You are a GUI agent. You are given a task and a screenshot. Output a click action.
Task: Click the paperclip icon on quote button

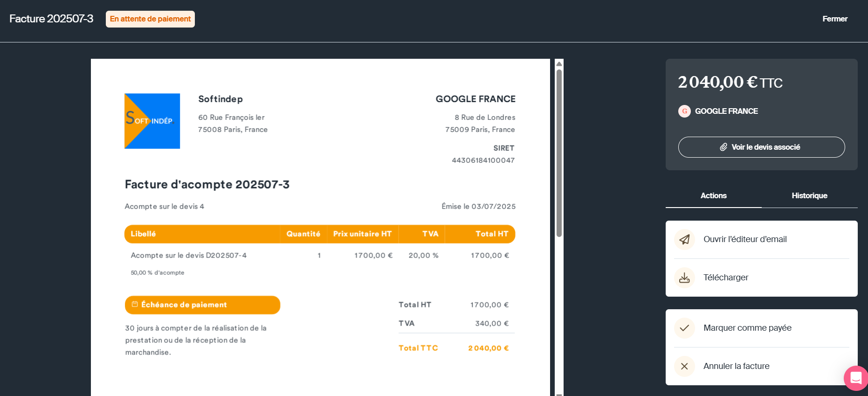click(x=723, y=147)
